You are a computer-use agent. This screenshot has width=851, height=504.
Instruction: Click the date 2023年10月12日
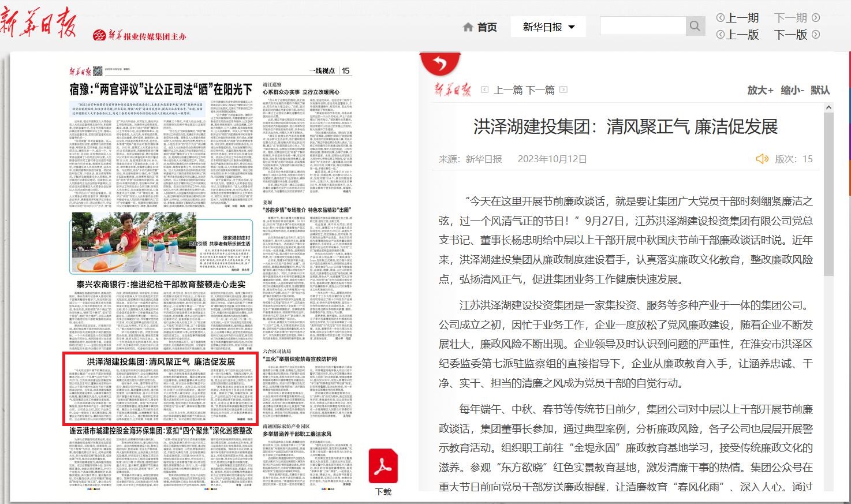(552, 159)
